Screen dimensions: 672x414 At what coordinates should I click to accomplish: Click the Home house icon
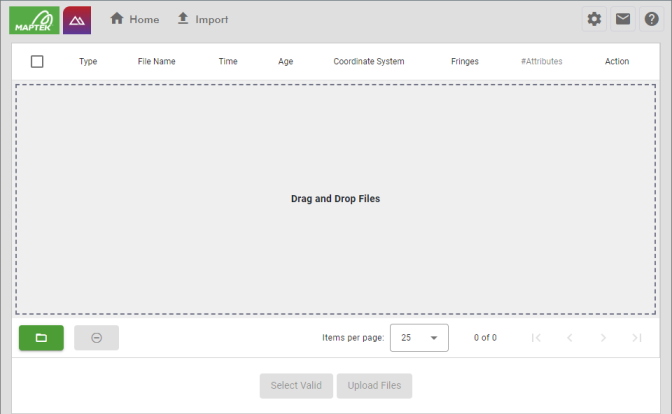117,19
